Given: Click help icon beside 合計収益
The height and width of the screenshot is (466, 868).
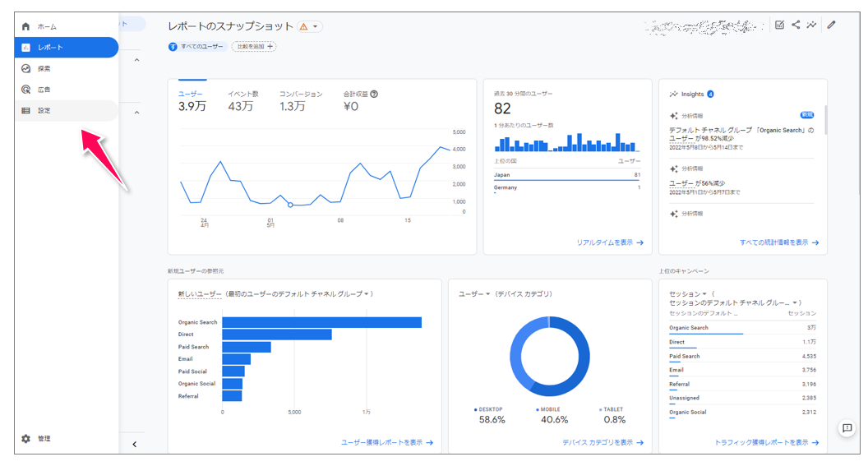Looking at the screenshot, I should click(374, 95).
